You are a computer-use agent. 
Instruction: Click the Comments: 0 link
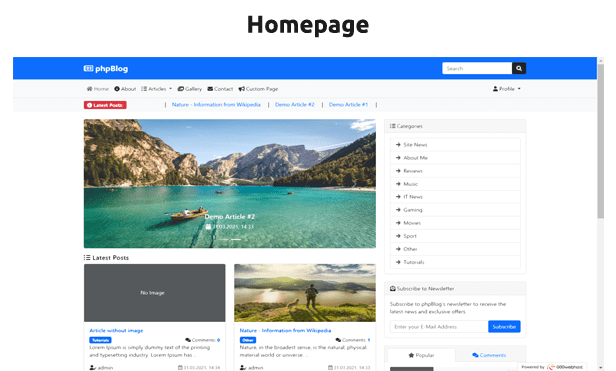(x=203, y=340)
